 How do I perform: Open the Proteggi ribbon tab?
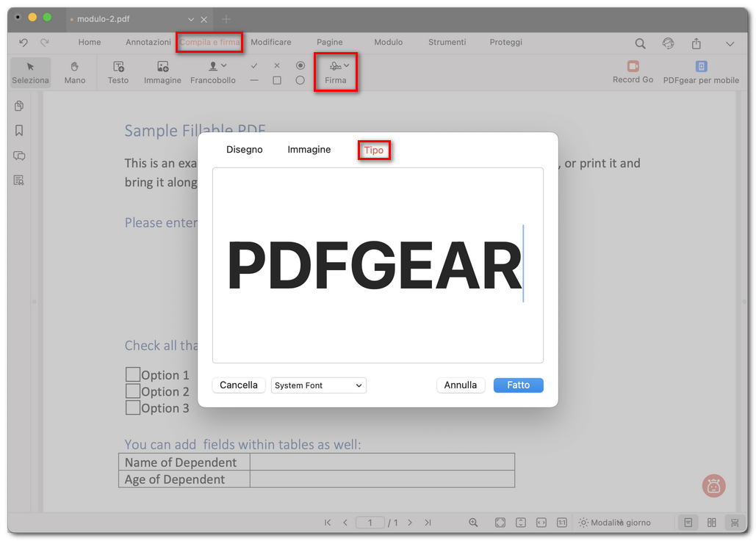click(505, 42)
